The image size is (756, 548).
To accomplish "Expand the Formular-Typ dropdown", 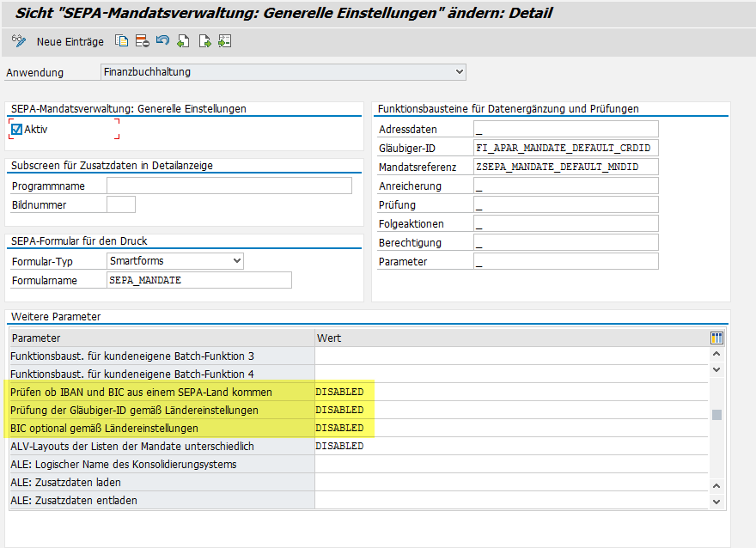I will tap(237, 260).
